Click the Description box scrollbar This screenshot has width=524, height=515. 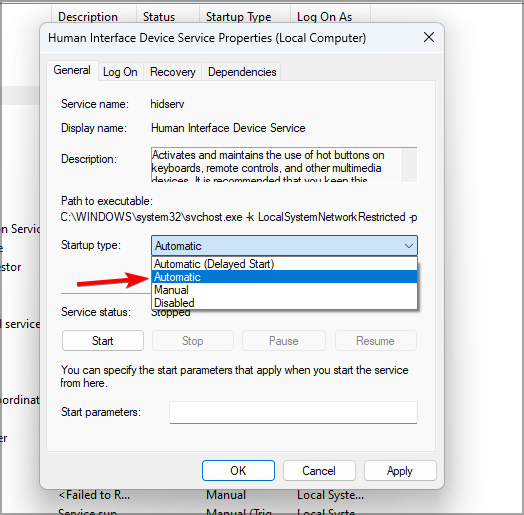(x=408, y=165)
